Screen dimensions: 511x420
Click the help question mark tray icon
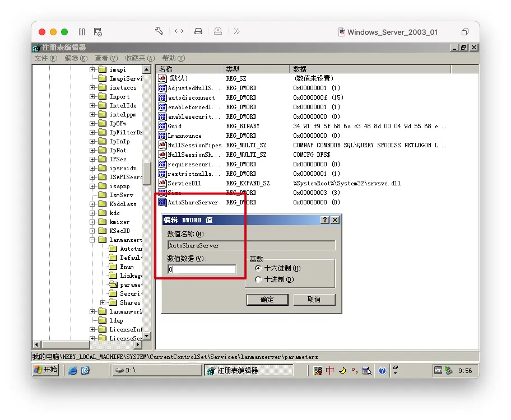(382, 371)
